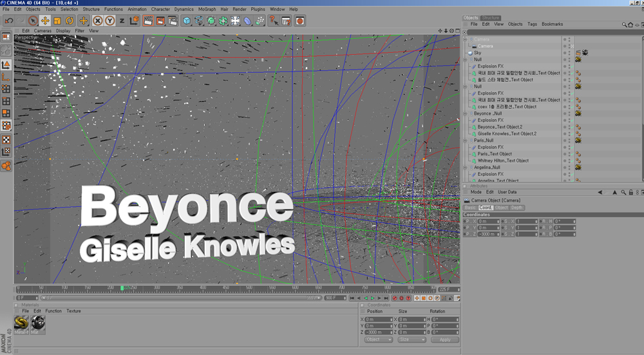Click the Axis mode icon in left sidebar
The width and height of the screenshot is (644, 355).
pos(6,77)
